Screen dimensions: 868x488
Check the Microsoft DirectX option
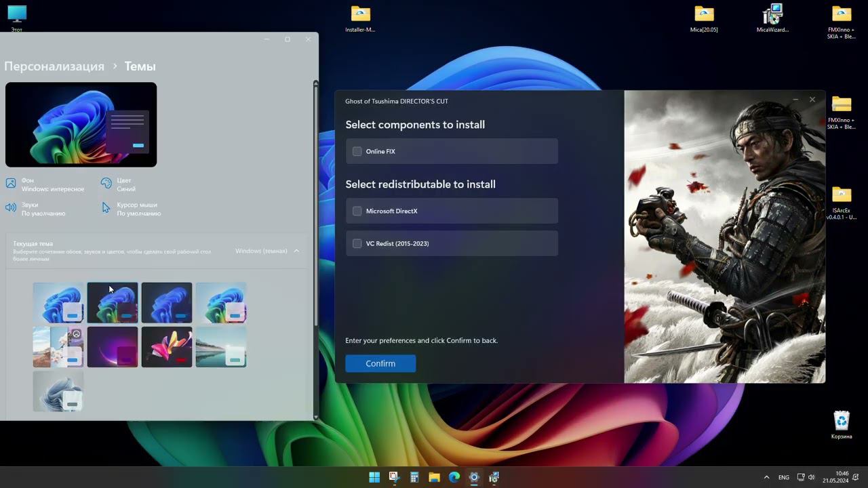[357, 211]
